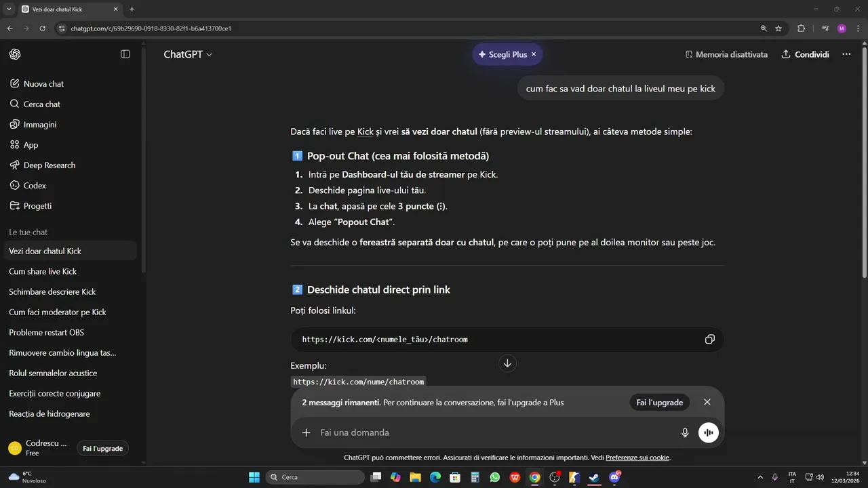
Task: Reload the page with refresh icon
Action: click(x=43, y=28)
